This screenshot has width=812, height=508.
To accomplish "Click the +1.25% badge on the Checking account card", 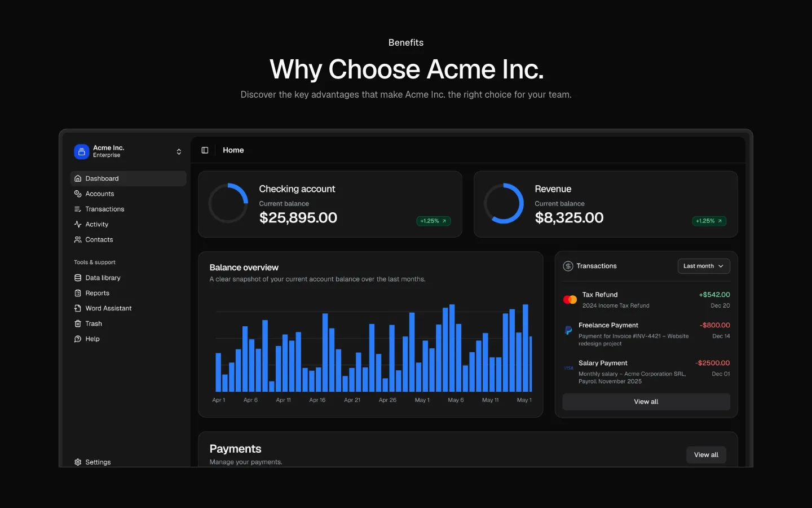I will click(433, 221).
